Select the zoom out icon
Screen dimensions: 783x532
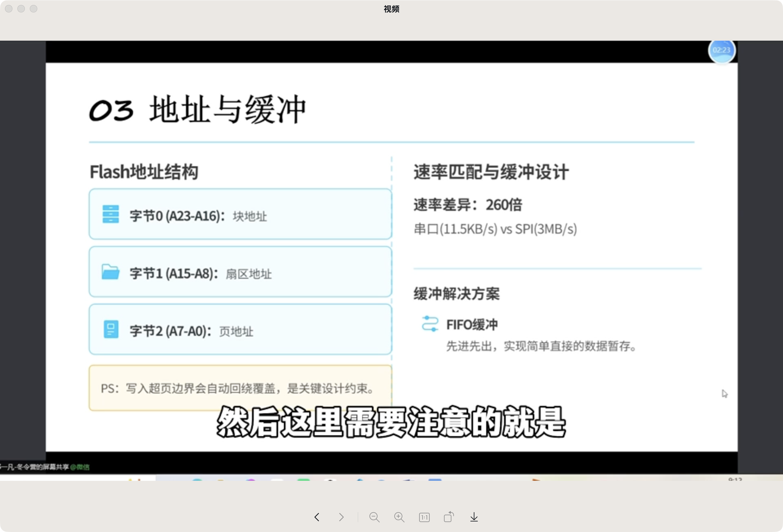pos(375,517)
